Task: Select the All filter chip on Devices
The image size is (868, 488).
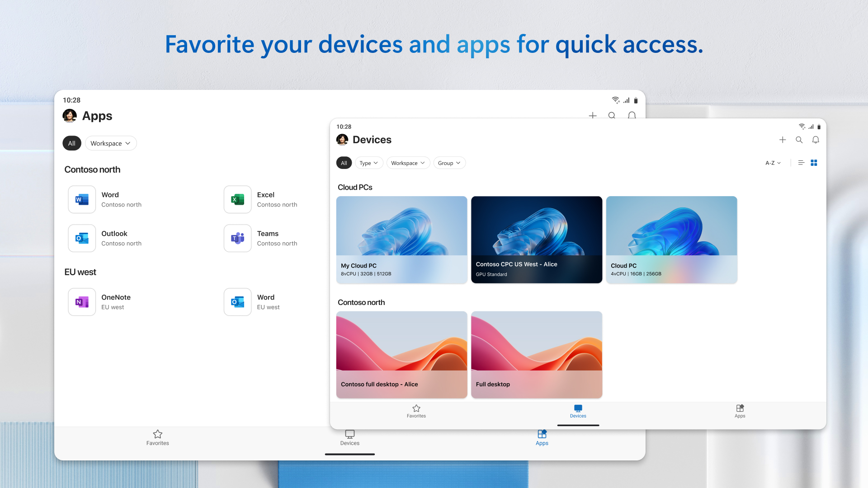Action: 344,163
